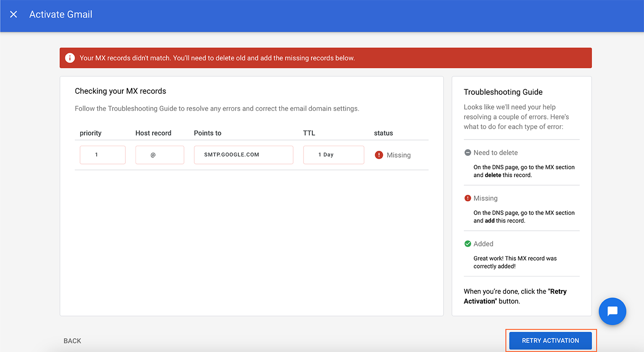Go back with the BACK button

tap(73, 341)
